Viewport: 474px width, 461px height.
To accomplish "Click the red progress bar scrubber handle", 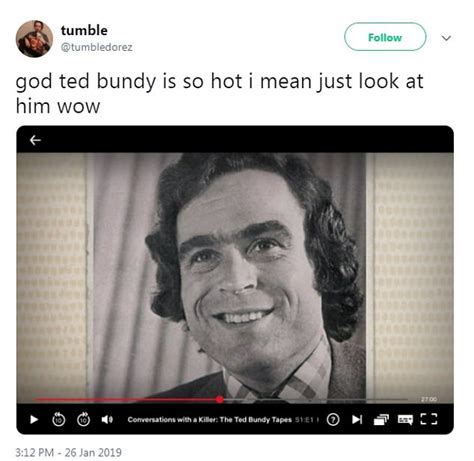I will (219, 399).
